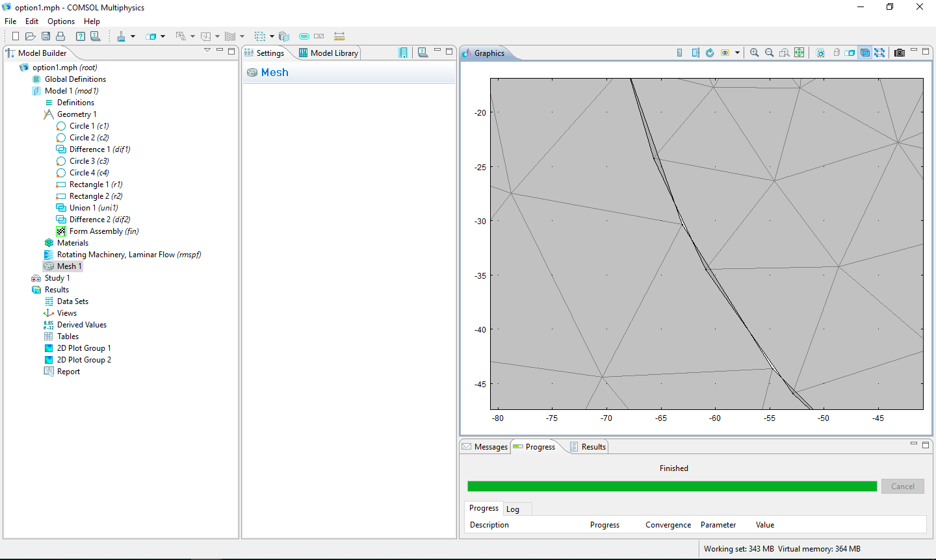Open a model with the folder icon
The height and width of the screenshot is (560, 936).
[x=30, y=36]
